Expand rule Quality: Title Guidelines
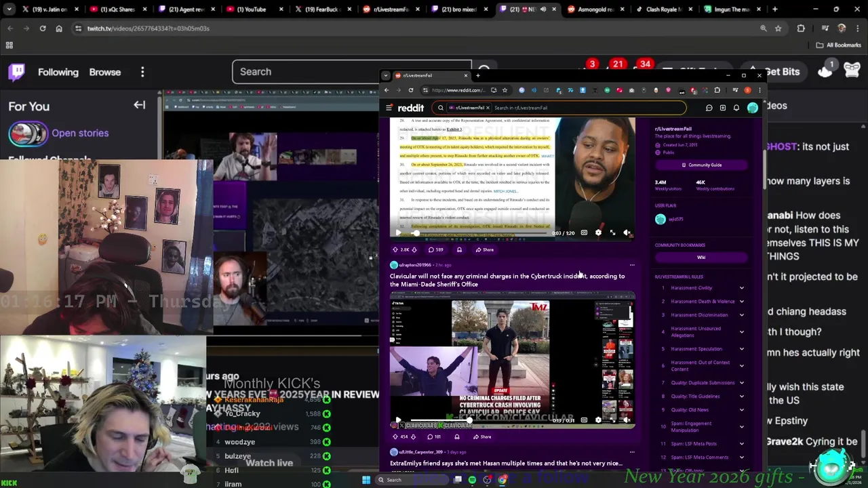 (741, 396)
